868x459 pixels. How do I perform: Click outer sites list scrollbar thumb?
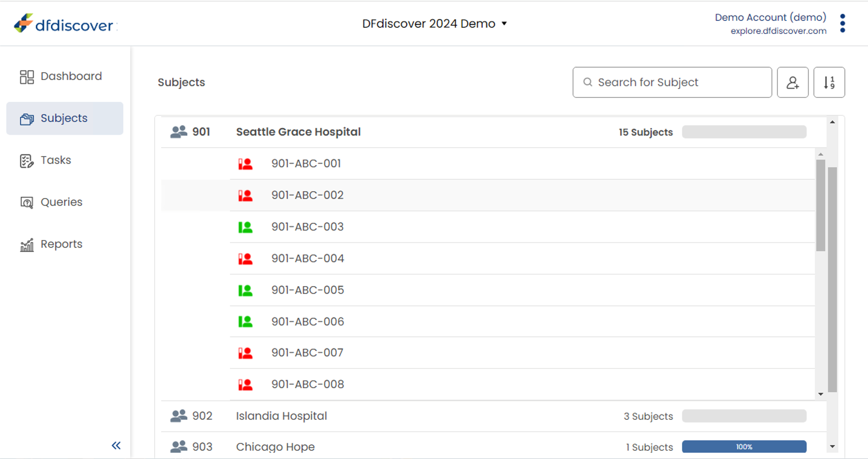832,279
